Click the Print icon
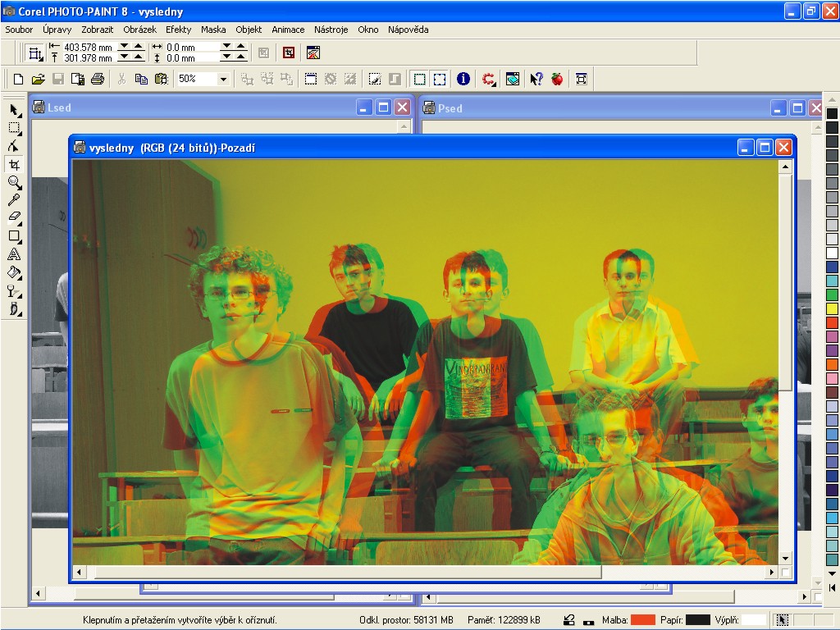The image size is (840, 630). click(98, 80)
